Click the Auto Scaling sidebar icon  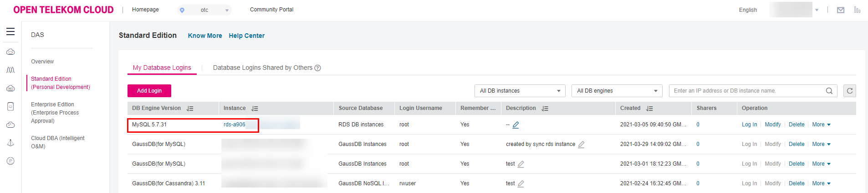(10, 70)
